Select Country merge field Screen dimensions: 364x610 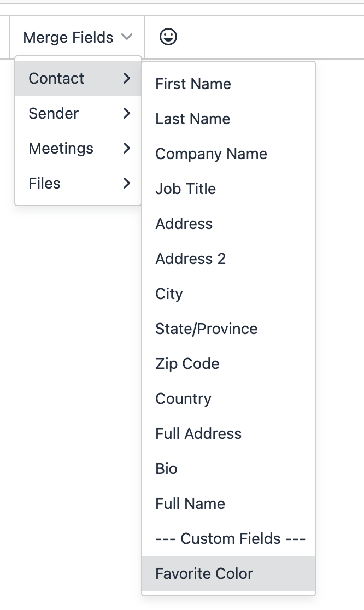(228, 399)
